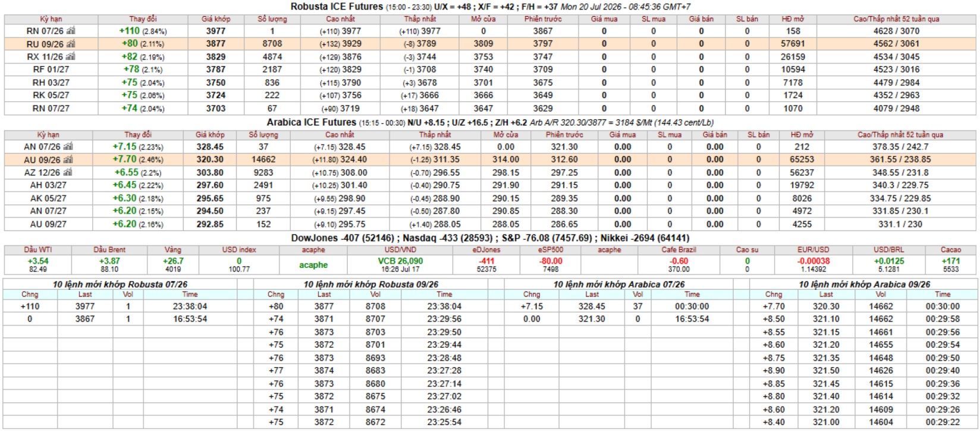The height and width of the screenshot is (431, 980).
Task: Click matched price 3829 in RX 11/26 row
Action: pos(216,57)
